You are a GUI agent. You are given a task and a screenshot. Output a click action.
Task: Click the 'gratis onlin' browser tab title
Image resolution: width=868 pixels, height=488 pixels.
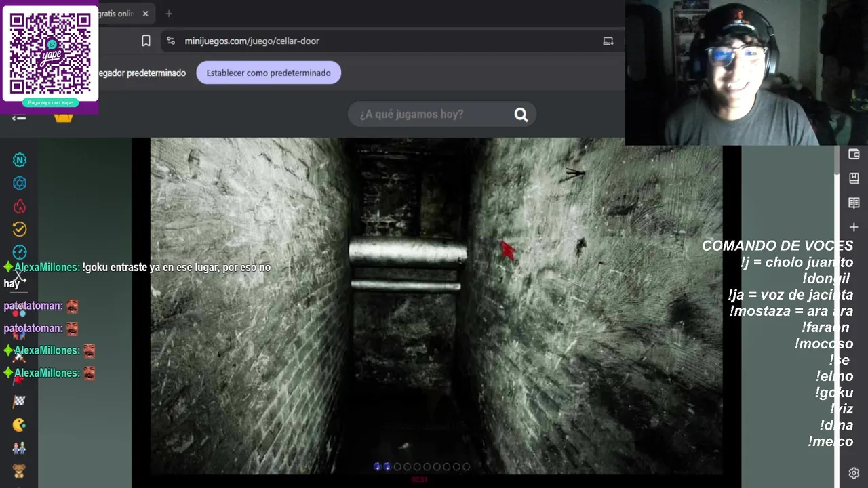click(116, 14)
